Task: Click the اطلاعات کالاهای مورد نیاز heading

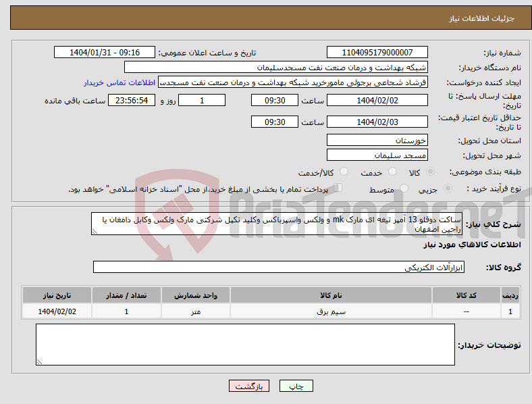Action: (472, 245)
